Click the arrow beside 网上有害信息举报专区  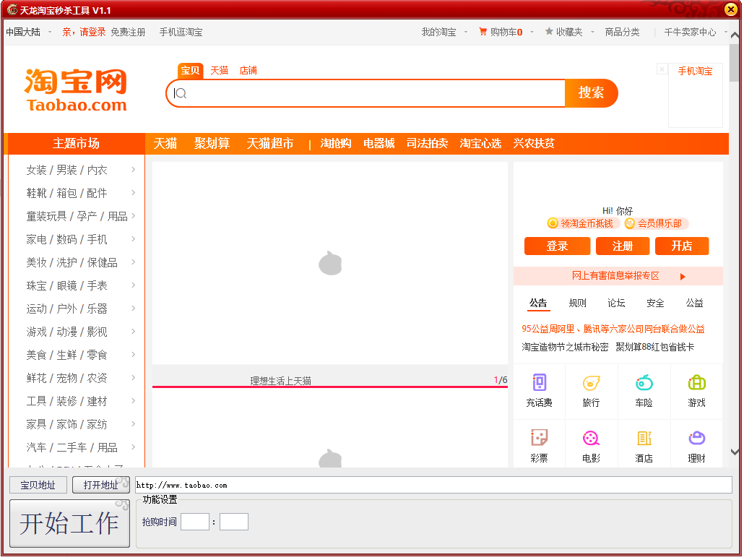click(x=683, y=277)
